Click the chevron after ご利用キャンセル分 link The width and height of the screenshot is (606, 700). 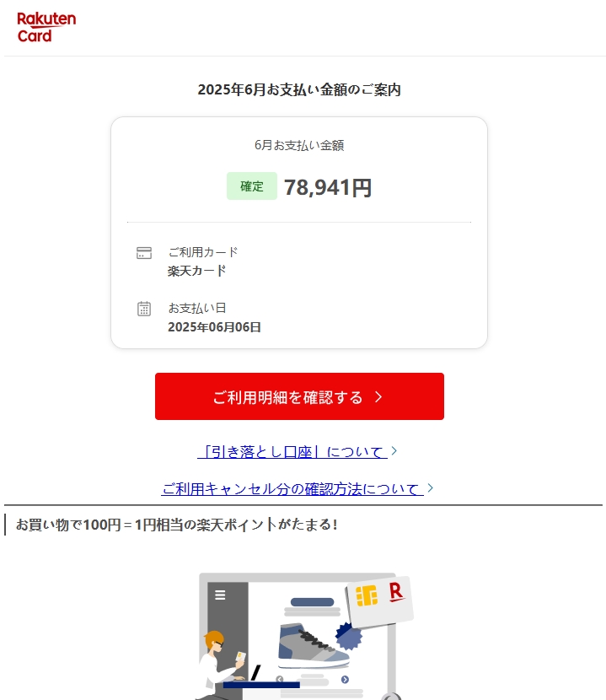[430, 488]
